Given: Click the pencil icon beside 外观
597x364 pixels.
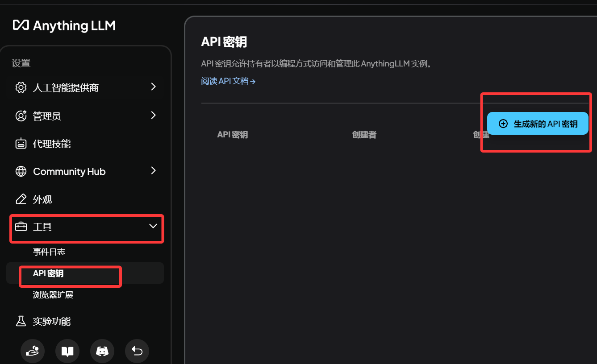Looking at the screenshot, I should 21,199.
